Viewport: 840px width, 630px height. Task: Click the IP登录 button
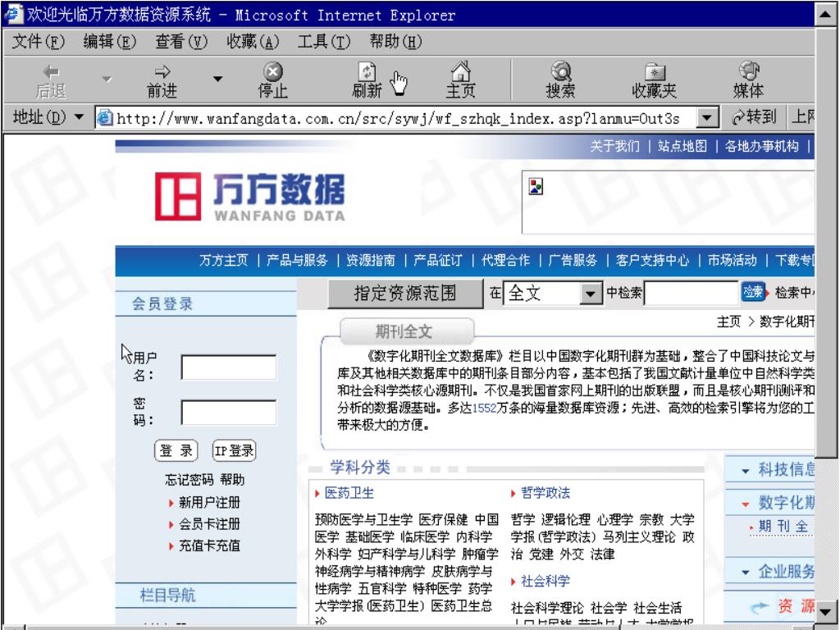234,450
